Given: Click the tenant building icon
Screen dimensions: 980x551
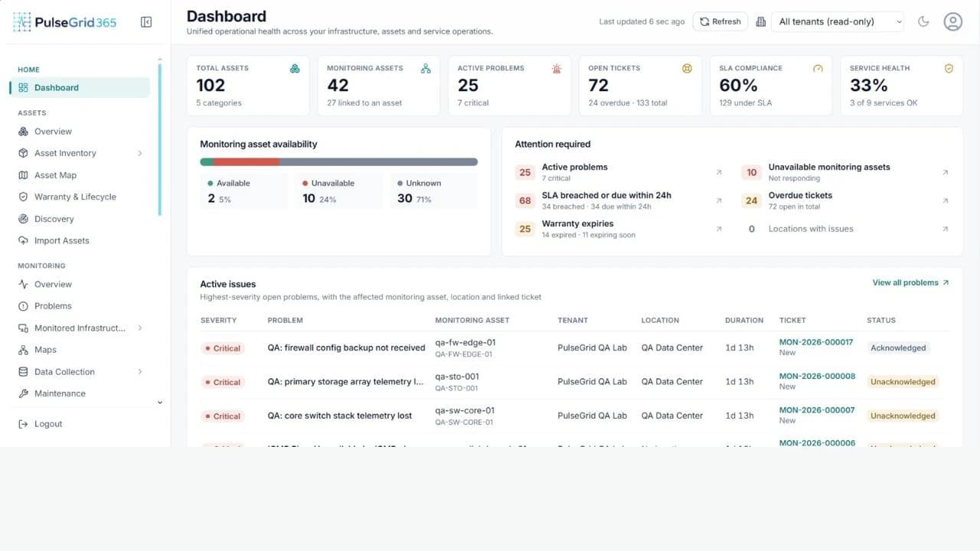Looking at the screenshot, I should pos(760,21).
